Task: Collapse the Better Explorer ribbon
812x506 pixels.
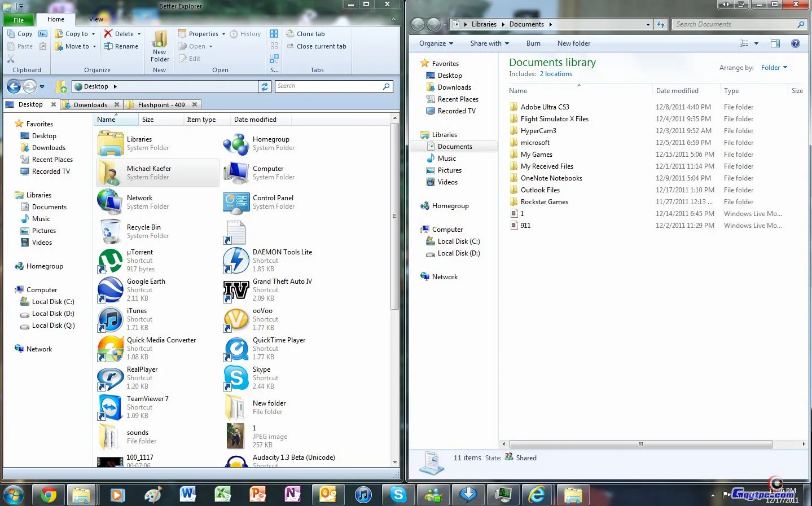Action: pos(393,20)
